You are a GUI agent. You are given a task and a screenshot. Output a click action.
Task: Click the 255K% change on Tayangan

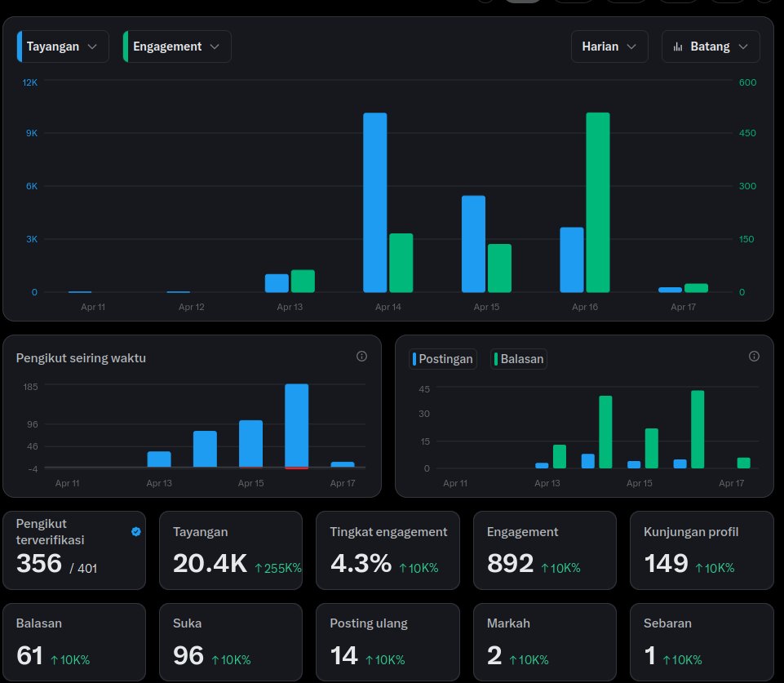tap(278, 568)
